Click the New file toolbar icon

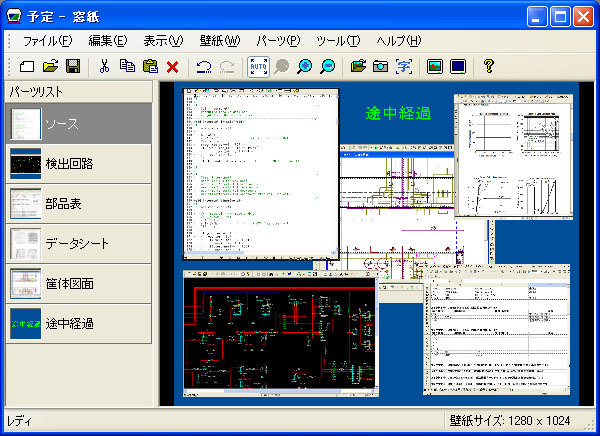27,67
